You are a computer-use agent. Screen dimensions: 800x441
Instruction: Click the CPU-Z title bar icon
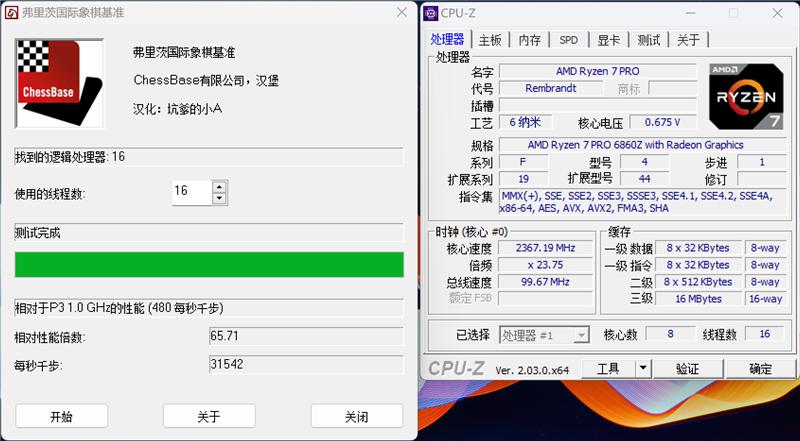point(431,14)
